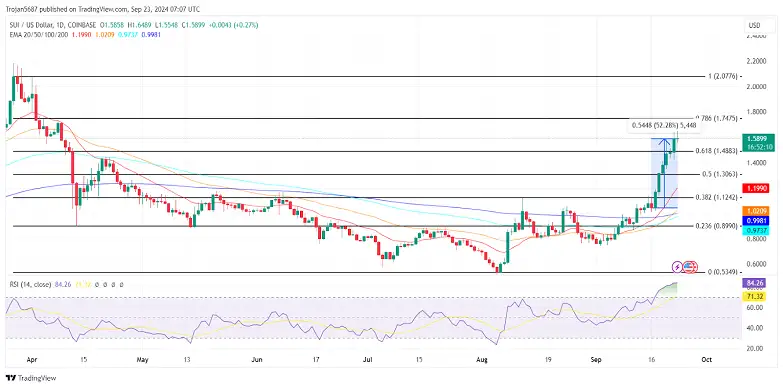Image resolution: width=783 pixels, height=388 pixels.
Task: Click the 13 date label after May
Action: [x=188, y=360]
